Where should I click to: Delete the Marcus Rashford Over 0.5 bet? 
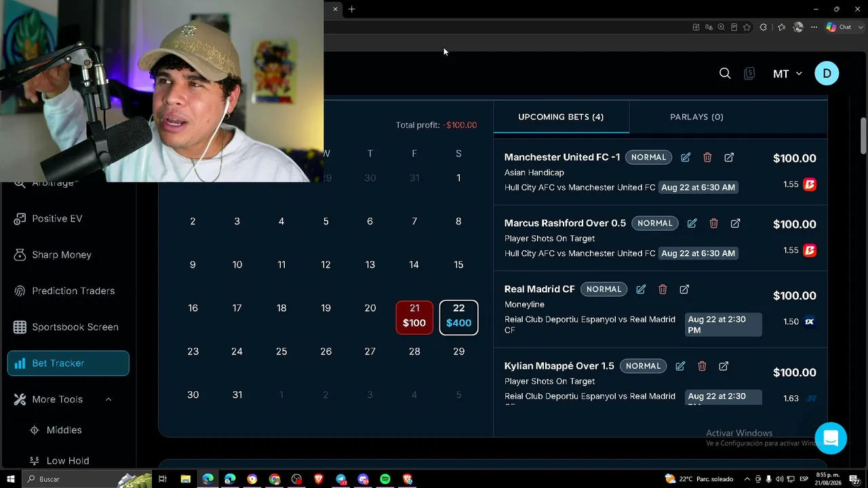(713, 223)
